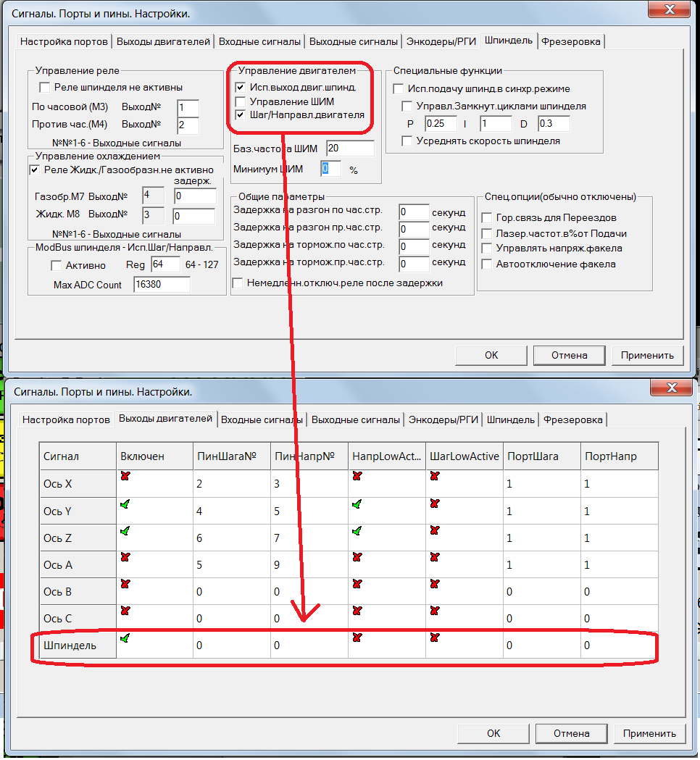Uncheck Шаг/Направл.двигателя checkbox
The width and height of the screenshot is (700, 760).
pos(240,115)
